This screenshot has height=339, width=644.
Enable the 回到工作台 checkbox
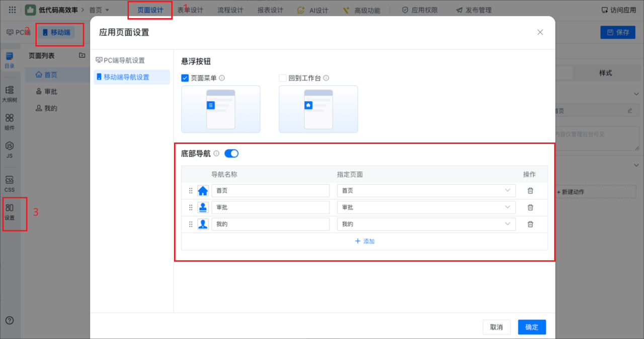[x=283, y=78]
